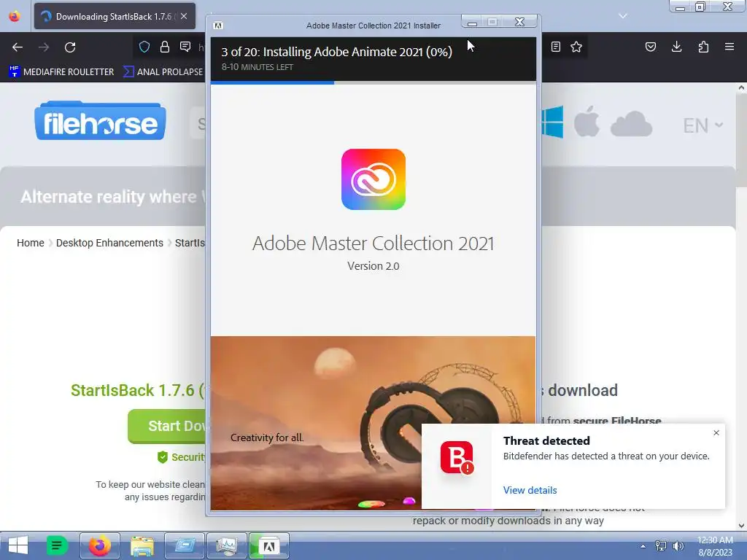This screenshot has width=747, height=560.
Task: Open Firefox application hamburger menu
Action: point(729,47)
